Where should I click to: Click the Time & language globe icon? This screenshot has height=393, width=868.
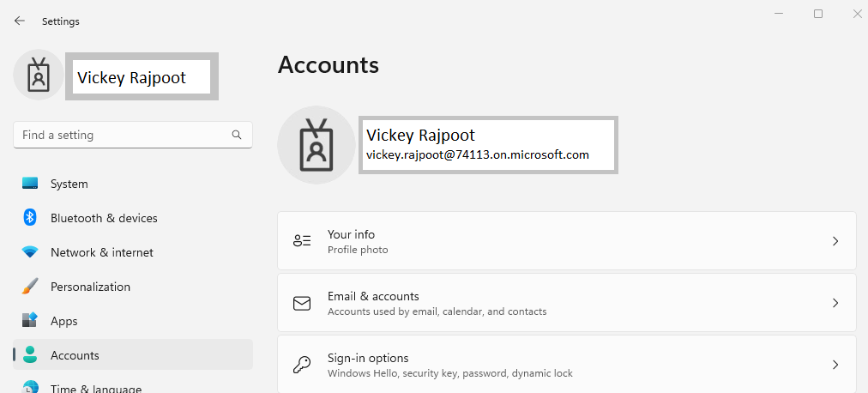tap(30, 387)
